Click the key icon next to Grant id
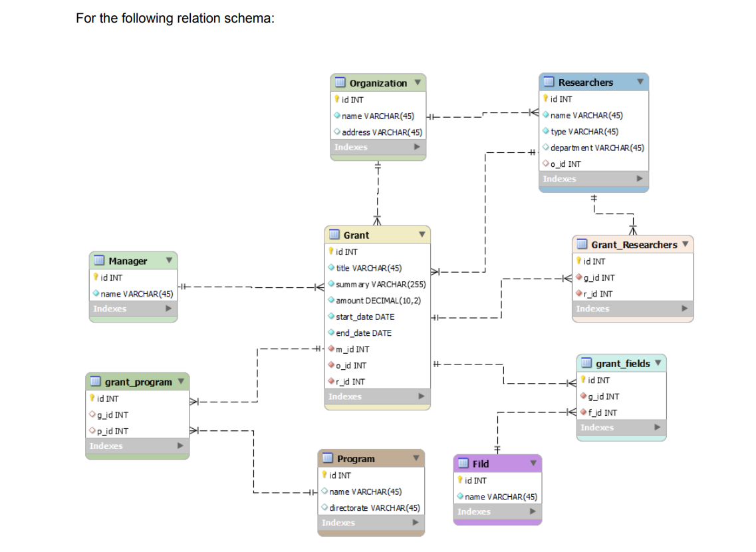The width and height of the screenshot is (756, 552). tap(331, 251)
